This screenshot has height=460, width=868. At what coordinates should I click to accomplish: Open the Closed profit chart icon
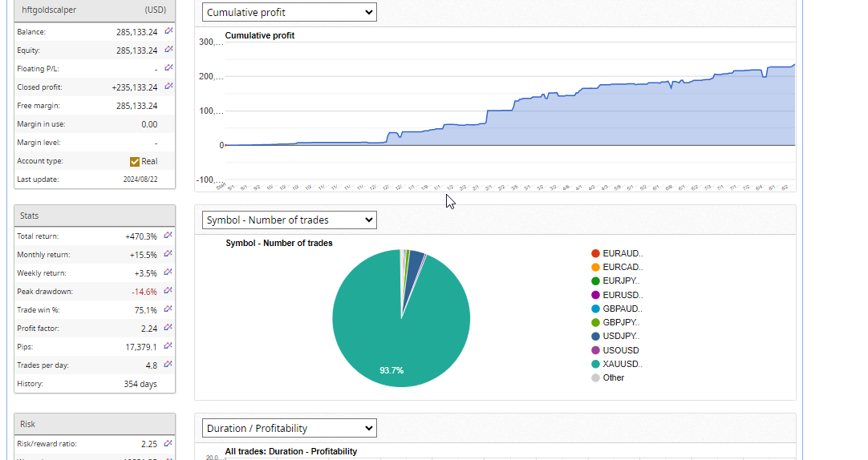[168, 87]
